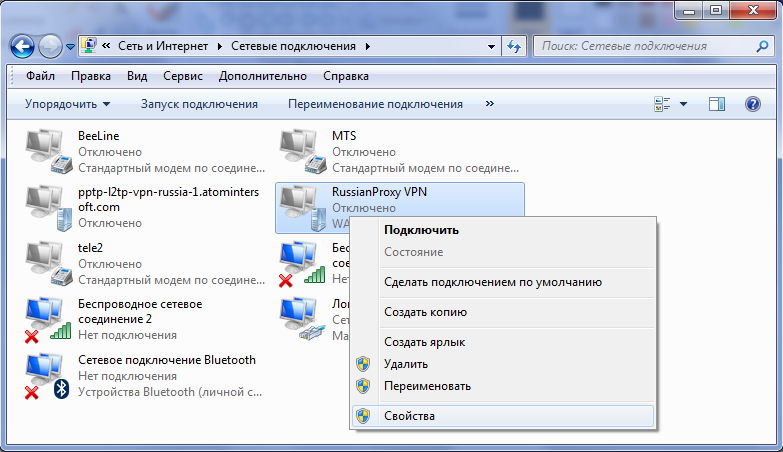
Task: Select the local area connection icon with cable
Action: point(303,320)
